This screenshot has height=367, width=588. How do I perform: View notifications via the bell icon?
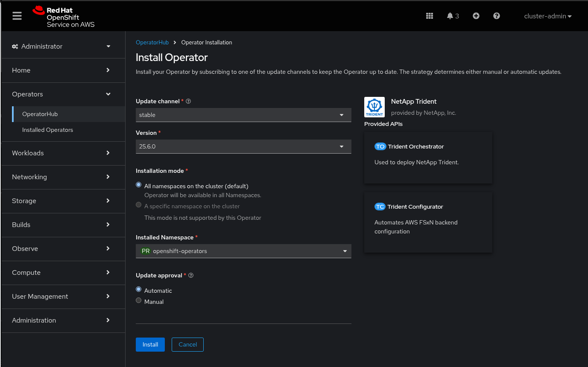point(450,16)
